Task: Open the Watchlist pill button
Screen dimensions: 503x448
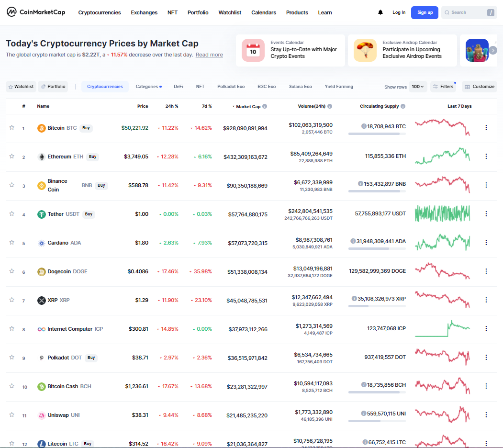Action: (x=21, y=87)
